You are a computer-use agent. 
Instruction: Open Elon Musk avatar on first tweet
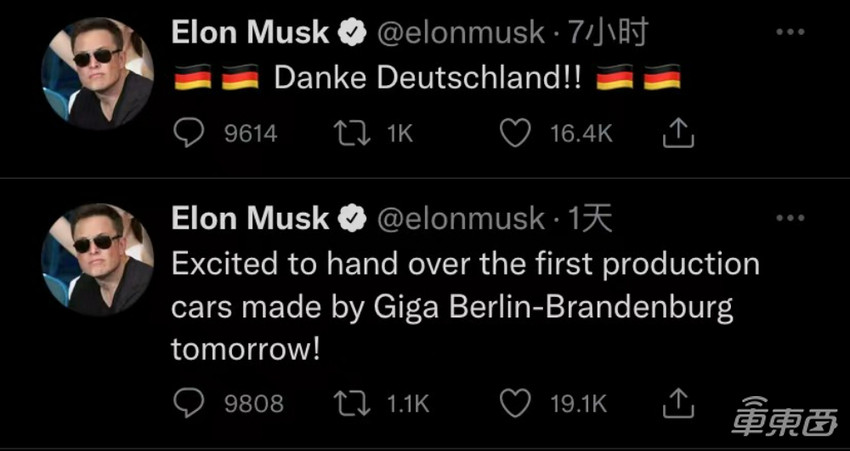97,73
